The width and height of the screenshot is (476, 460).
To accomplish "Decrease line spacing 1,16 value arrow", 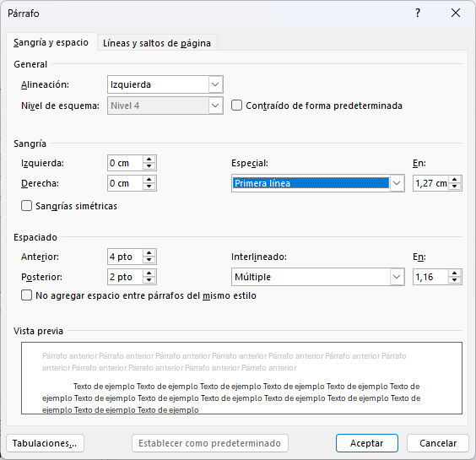I will click(x=454, y=280).
